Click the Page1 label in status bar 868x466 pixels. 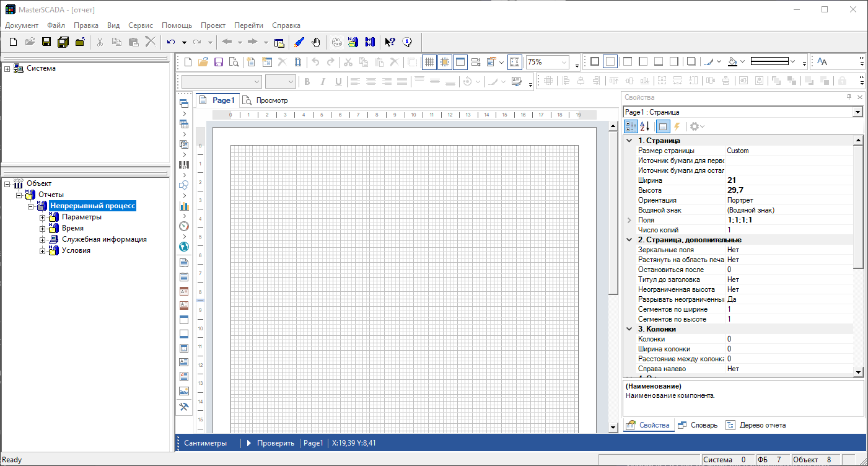point(313,443)
